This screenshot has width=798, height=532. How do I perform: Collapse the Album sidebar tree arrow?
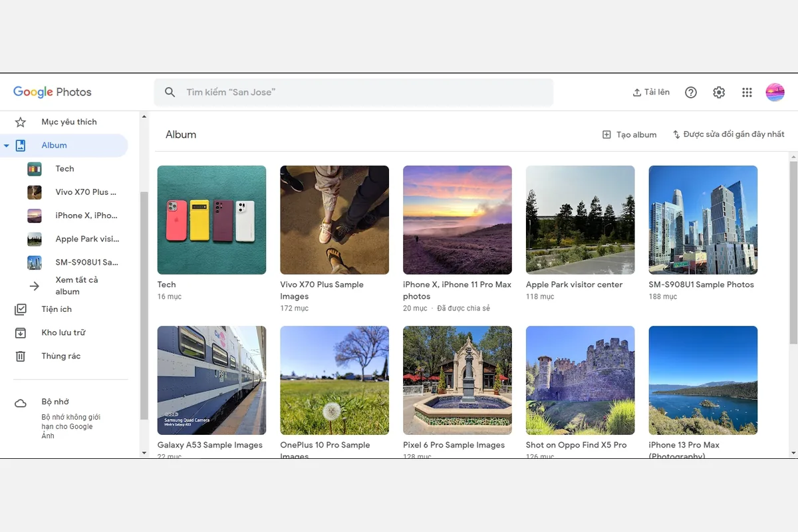tap(6, 146)
